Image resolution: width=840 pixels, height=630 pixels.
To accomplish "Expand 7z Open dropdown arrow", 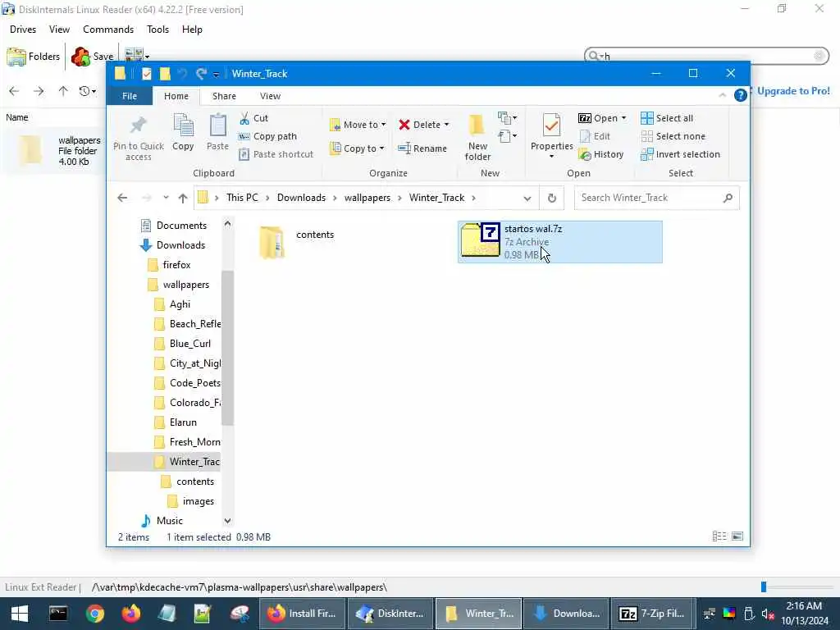I will point(623,118).
